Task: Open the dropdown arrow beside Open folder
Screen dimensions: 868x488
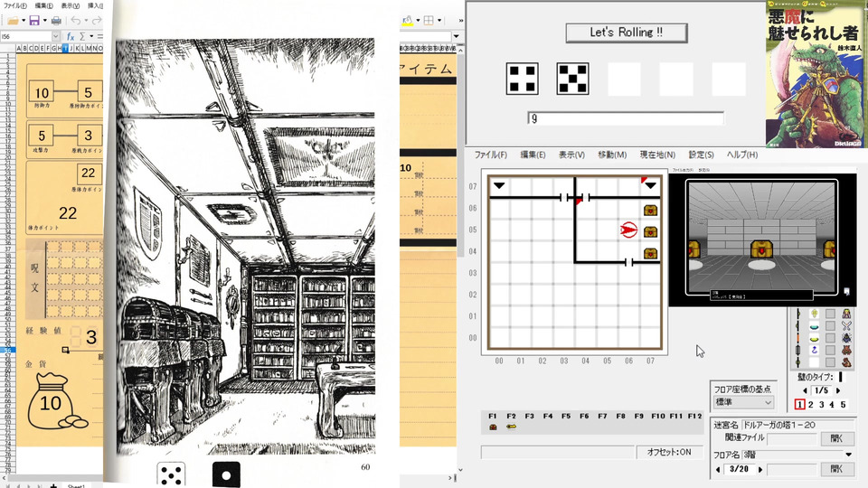Action: tap(24, 21)
